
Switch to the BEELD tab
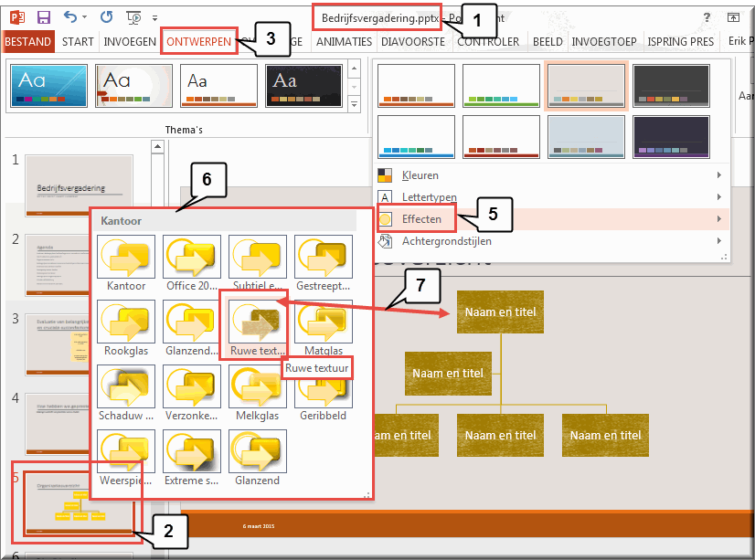tap(548, 42)
